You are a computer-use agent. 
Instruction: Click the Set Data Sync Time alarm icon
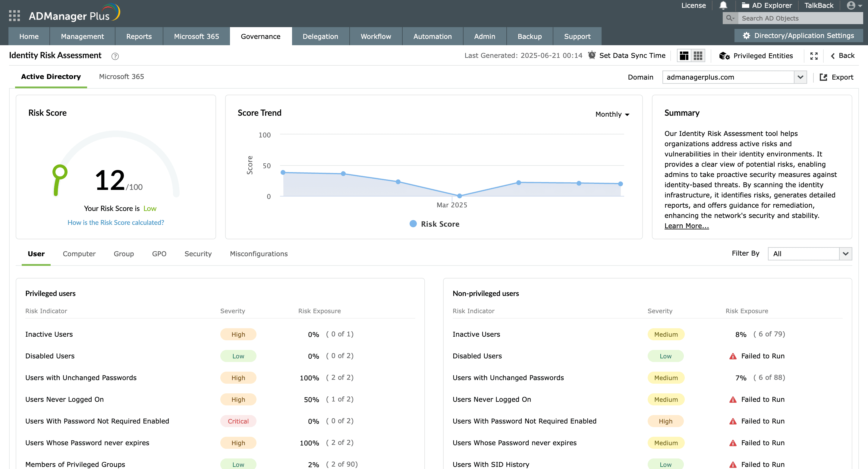coord(591,55)
